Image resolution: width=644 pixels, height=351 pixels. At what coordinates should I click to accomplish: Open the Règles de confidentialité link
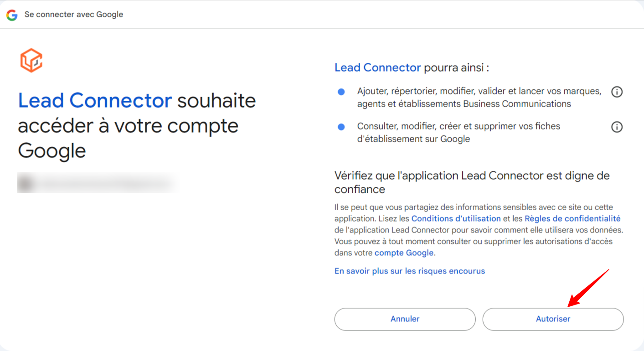point(572,219)
